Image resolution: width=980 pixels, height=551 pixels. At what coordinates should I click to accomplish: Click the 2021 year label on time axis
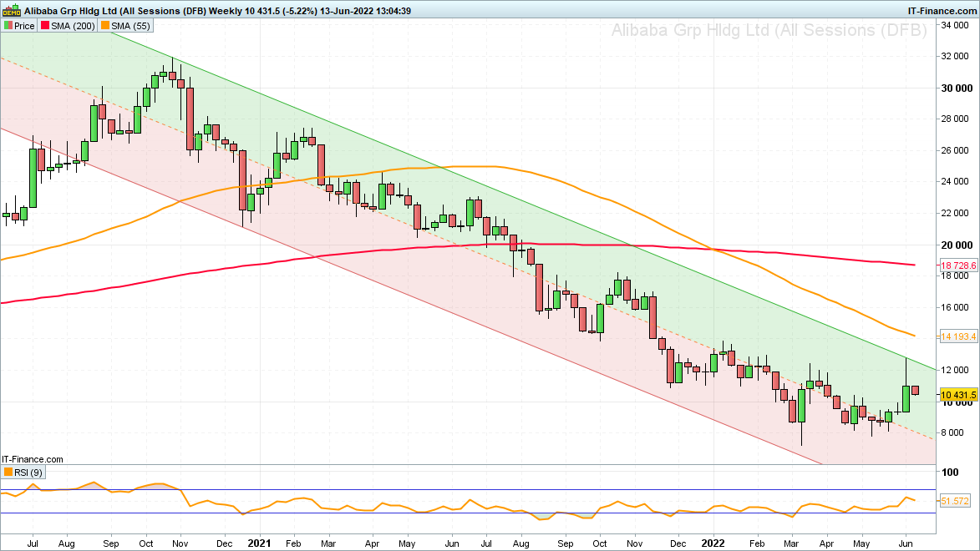pyautogui.click(x=259, y=543)
